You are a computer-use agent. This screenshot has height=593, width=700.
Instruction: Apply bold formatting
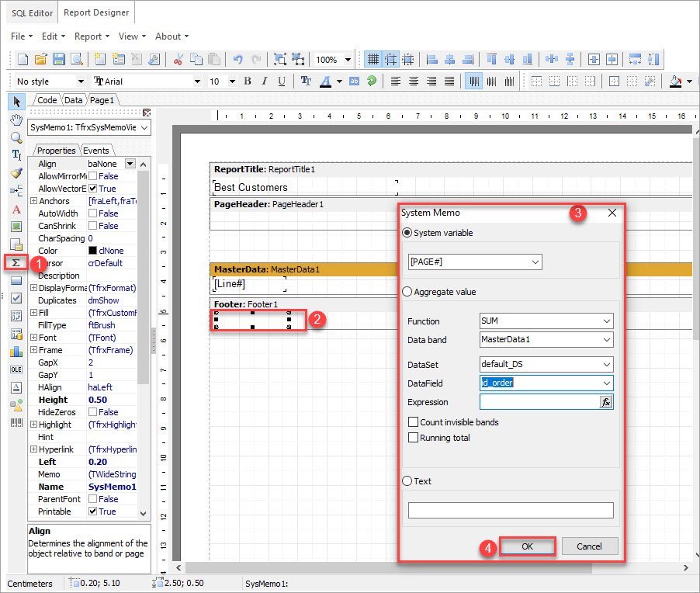[248, 81]
